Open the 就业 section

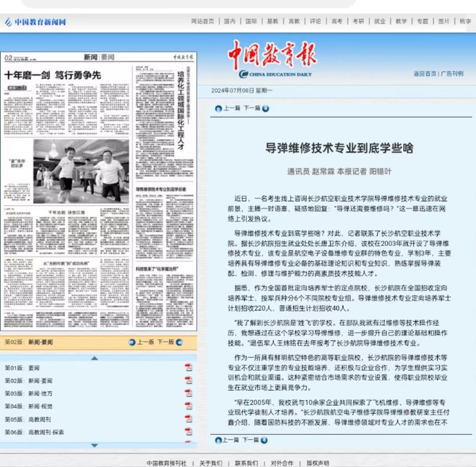[380, 21]
